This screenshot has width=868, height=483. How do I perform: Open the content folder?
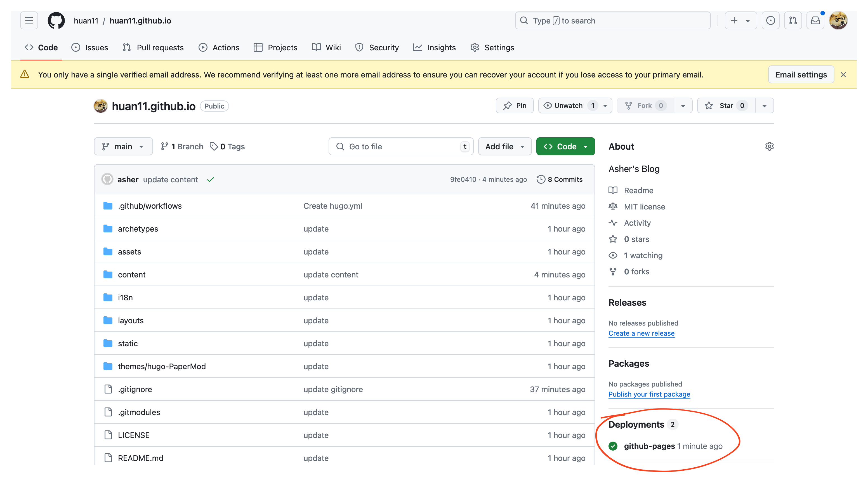[x=132, y=274]
